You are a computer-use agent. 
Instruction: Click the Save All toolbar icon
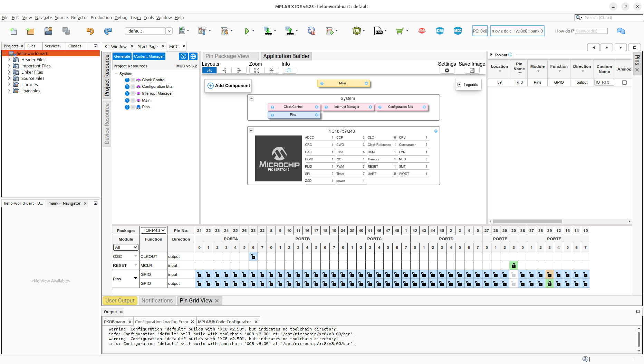[x=66, y=31]
